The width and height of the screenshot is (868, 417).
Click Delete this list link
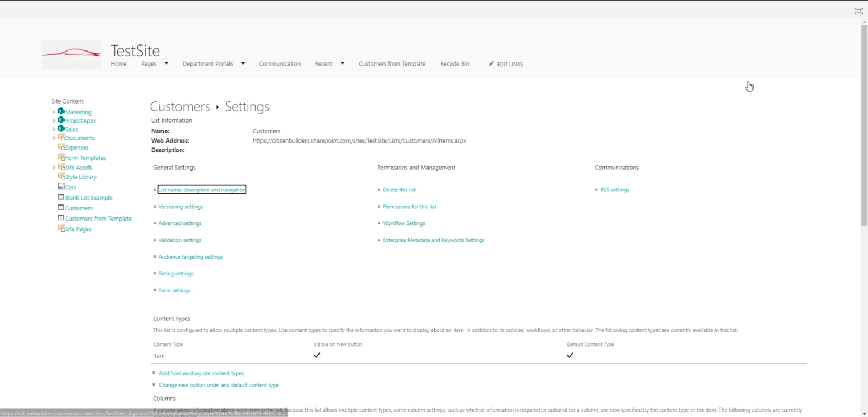[x=399, y=190]
